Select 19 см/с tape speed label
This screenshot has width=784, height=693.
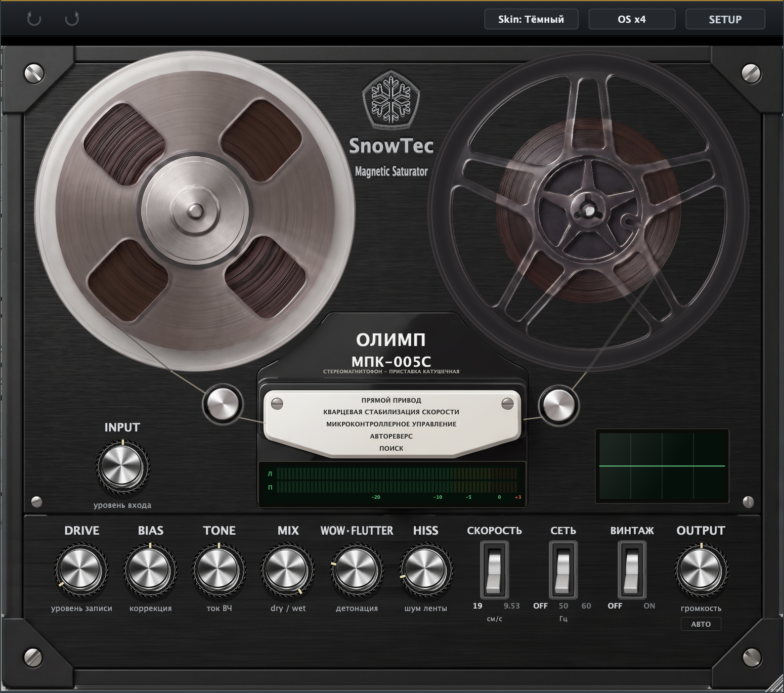point(477,606)
